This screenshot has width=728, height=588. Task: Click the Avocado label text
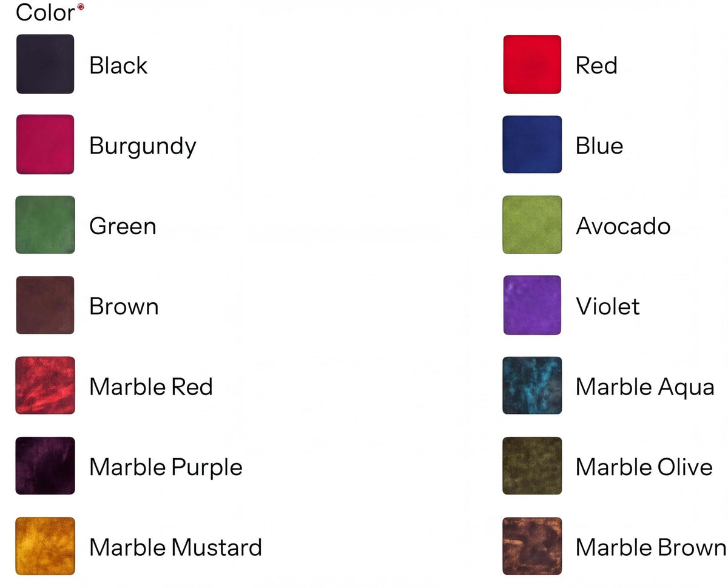[x=623, y=226]
